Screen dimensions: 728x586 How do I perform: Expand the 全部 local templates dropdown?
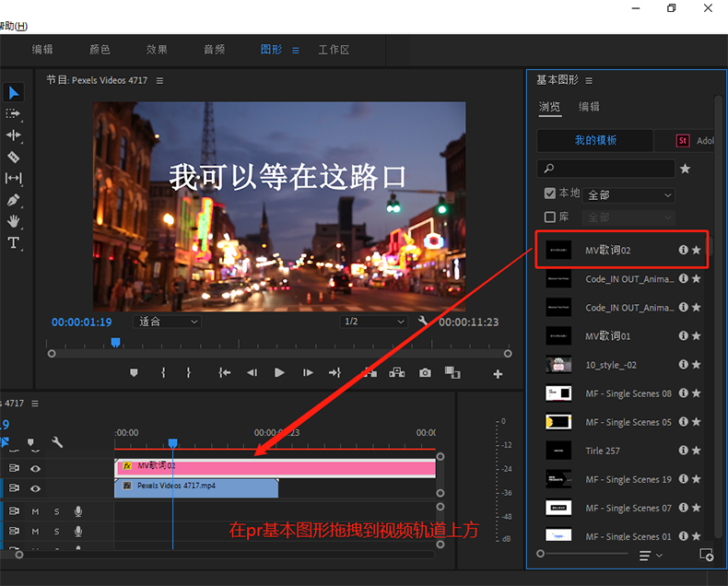pyautogui.click(x=630, y=195)
